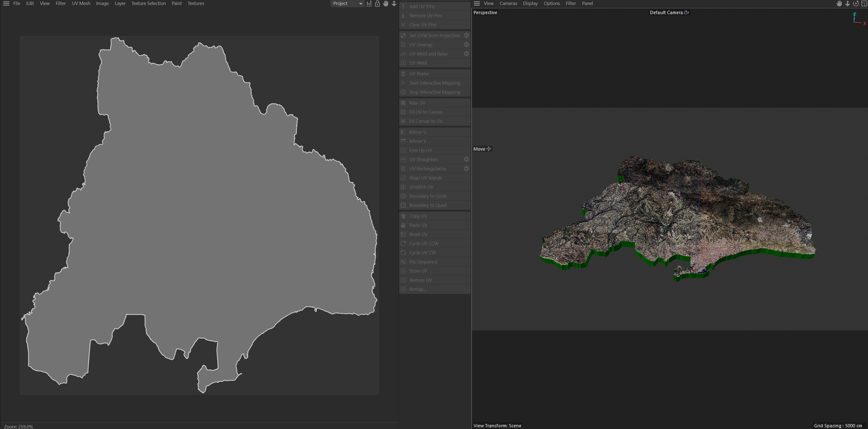The image size is (868, 429).
Task: Open the viewport hamburger menu
Action: click(x=477, y=3)
